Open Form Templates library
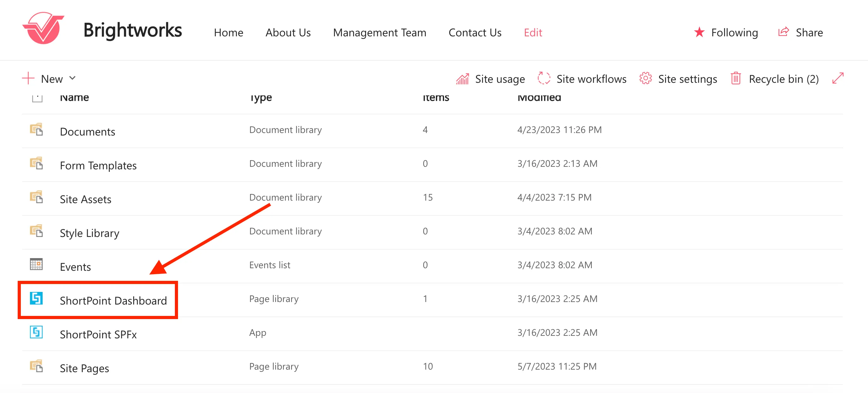The width and height of the screenshot is (868, 393). (98, 165)
